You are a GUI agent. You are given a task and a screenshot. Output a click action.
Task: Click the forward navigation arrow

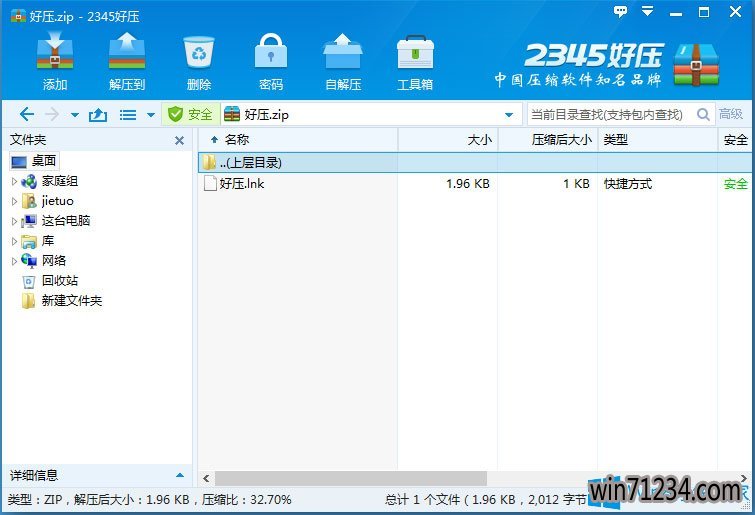click(52, 115)
